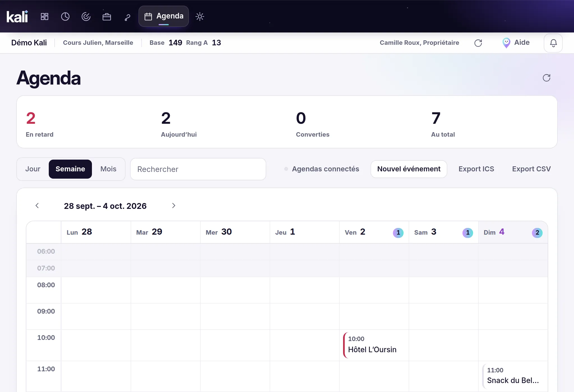Click the Dim 4 event count badge
Image resolution: width=574 pixels, height=392 pixels.
coord(537,233)
